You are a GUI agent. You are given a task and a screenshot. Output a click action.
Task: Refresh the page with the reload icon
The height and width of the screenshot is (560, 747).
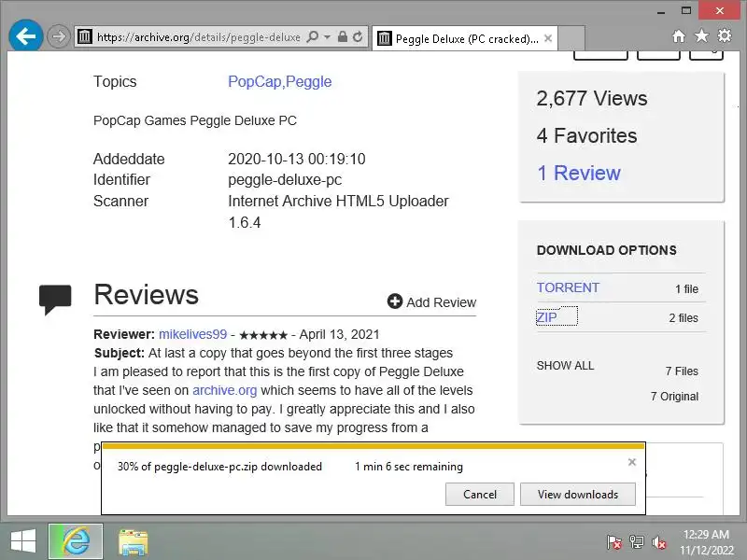(x=358, y=36)
